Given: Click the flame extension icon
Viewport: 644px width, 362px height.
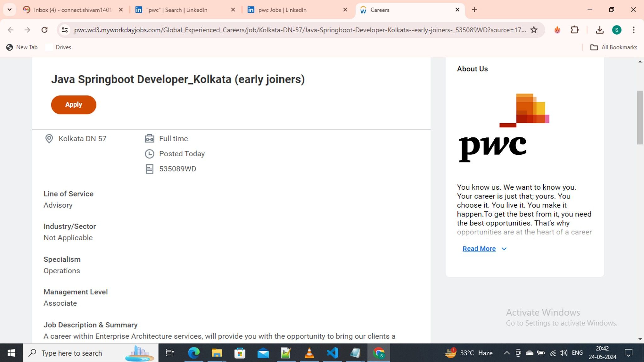Looking at the screenshot, I should (557, 30).
